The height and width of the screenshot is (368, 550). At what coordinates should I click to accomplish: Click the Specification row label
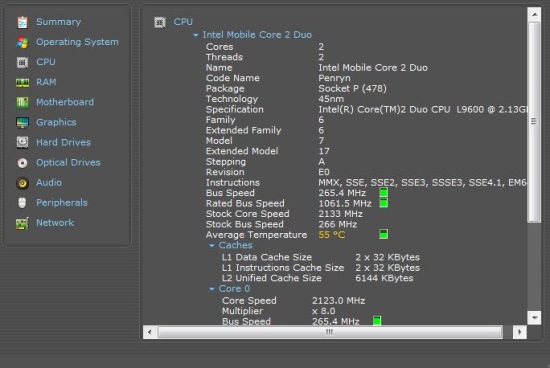[x=234, y=109]
